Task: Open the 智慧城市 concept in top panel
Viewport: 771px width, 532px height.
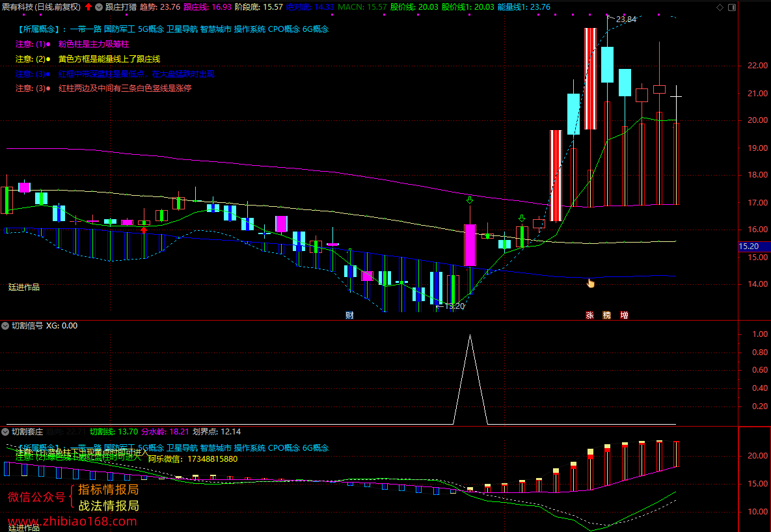Action: (x=216, y=29)
